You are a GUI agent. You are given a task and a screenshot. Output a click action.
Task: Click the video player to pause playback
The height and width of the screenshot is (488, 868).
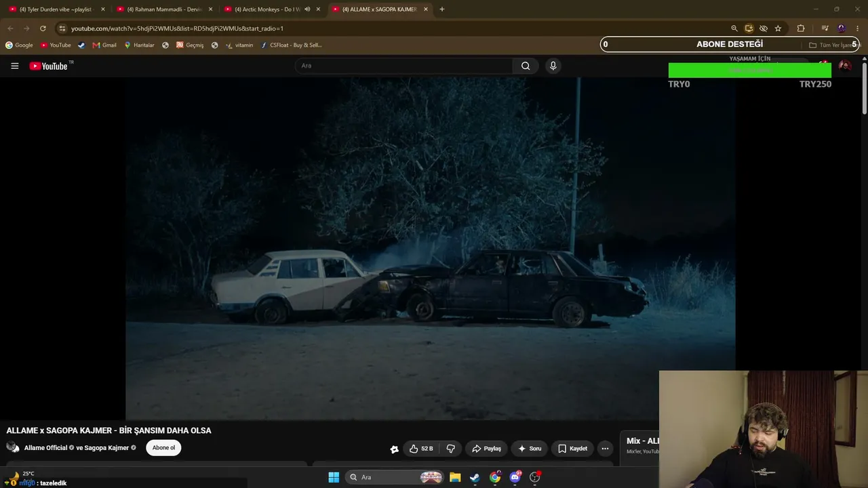coord(430,247)
